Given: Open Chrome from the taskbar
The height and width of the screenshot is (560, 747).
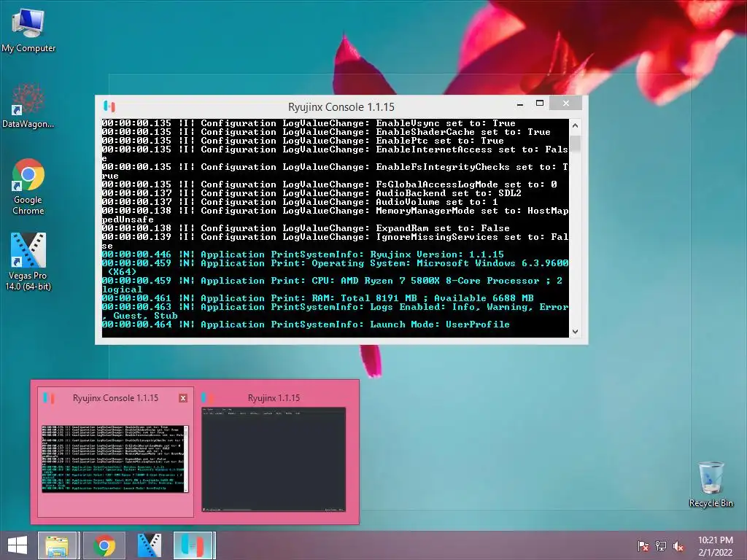Looking at the screenshot, I should pyautogui.click(x=104, y=545).
